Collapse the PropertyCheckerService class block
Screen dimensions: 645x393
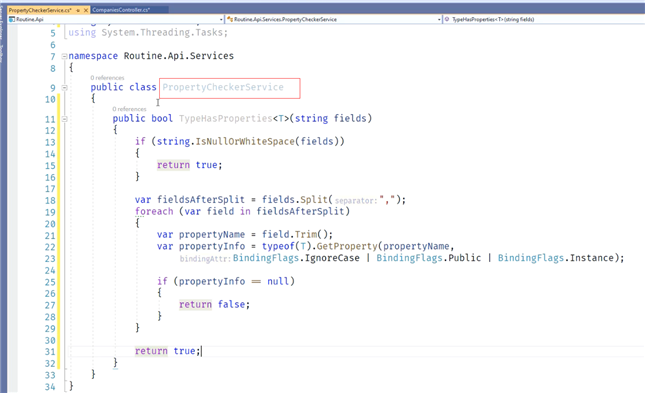(64, 88)
